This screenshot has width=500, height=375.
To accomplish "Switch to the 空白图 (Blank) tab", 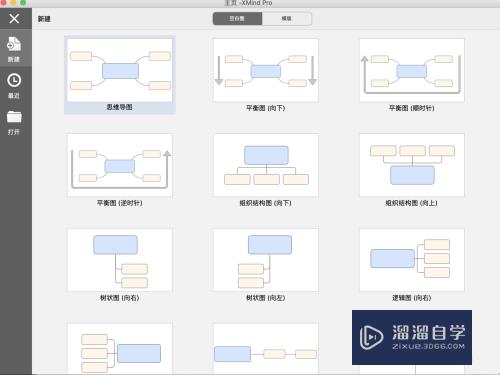I will (x=237, y=19).
